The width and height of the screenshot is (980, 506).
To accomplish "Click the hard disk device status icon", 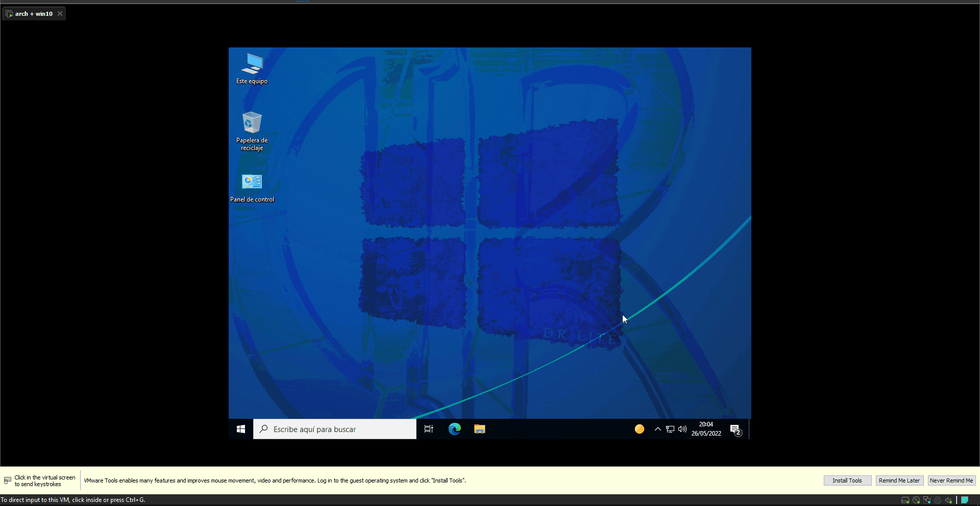I will click(905, 500).
